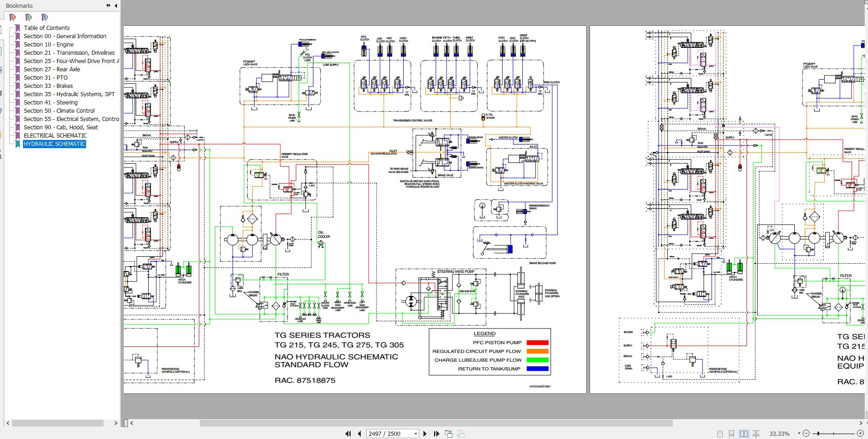
Task: Click the go-to bookmark destination icon
Action: (44, 17)
